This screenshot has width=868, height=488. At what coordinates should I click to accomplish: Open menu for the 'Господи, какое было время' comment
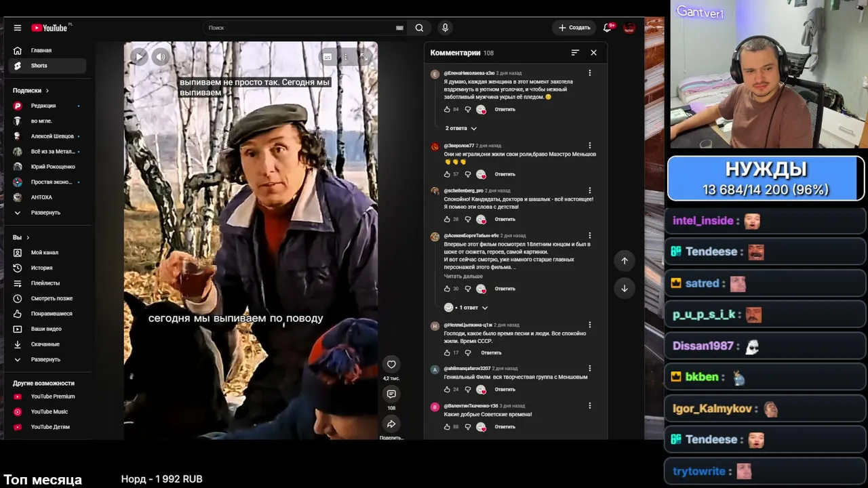(x=589, y=325)
